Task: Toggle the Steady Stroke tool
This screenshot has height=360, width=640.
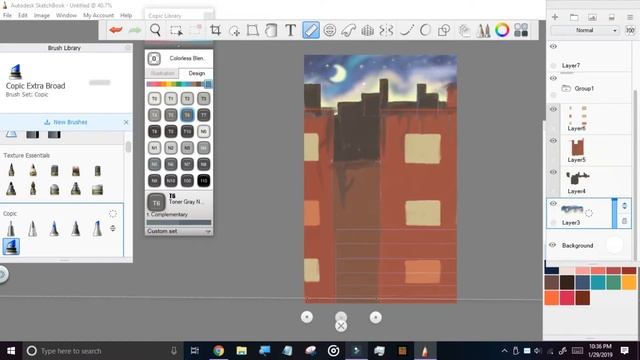Action: click(406, 30)
